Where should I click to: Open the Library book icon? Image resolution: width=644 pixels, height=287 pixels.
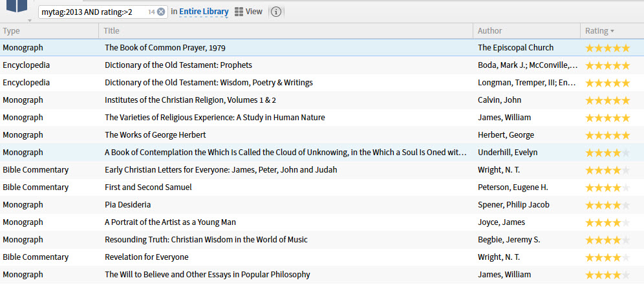click(17, 5)
